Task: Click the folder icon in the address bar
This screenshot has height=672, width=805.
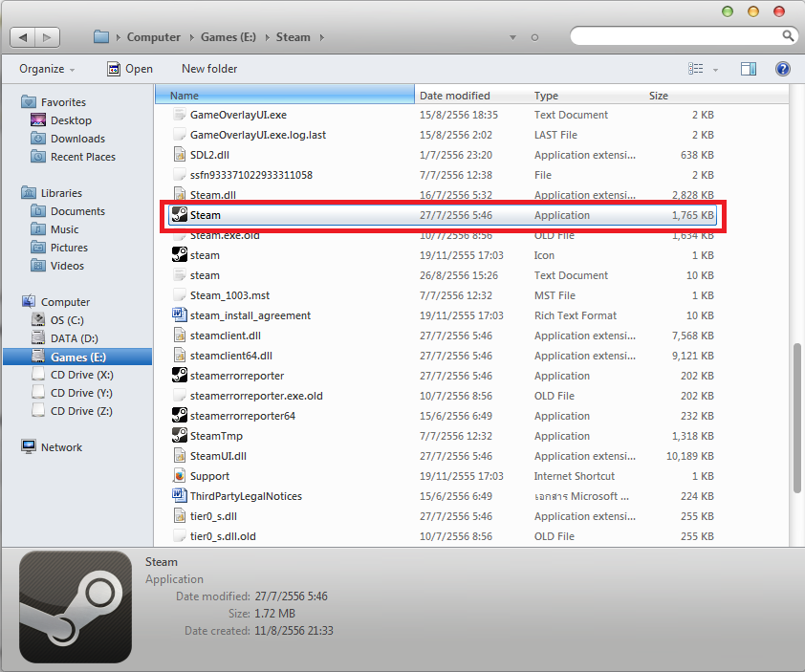Action: 101,37
